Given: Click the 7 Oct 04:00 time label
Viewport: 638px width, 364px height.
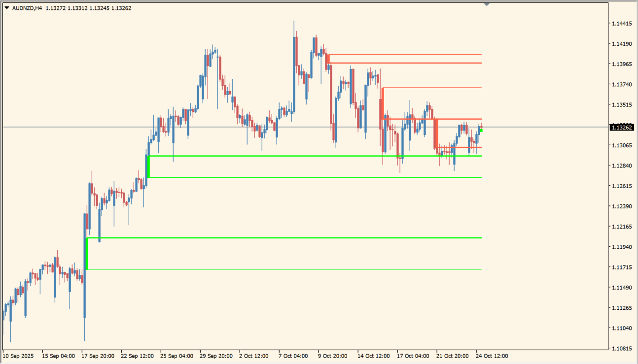Looking at the screenshot, I should (x=293, y=356).
